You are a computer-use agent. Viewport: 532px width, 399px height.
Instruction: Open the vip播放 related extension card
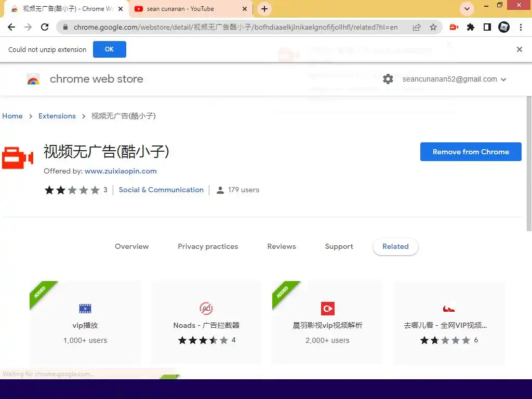(85, 322)
